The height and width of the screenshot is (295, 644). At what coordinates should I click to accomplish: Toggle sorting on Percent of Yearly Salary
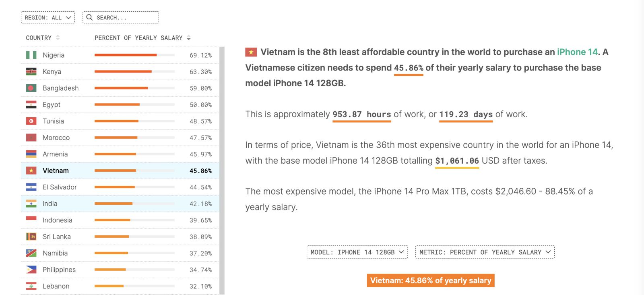click(188, 37)
